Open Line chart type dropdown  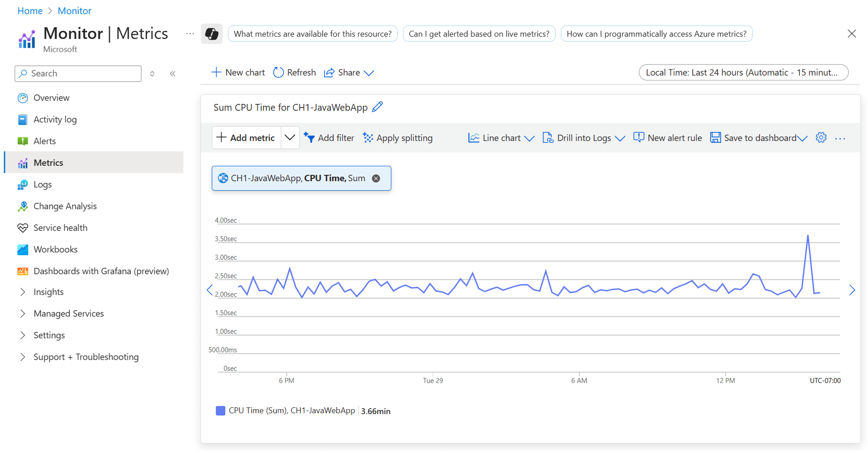click(x=529, y=138)
